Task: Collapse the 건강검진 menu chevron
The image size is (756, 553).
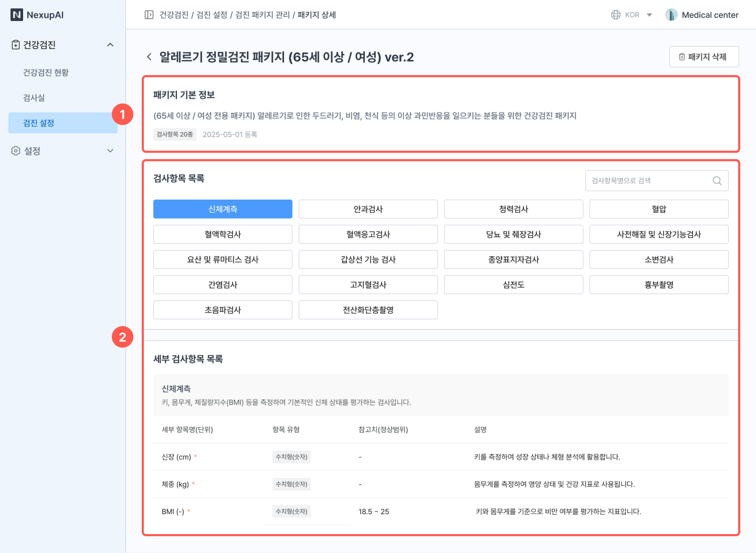Action: 110,45
